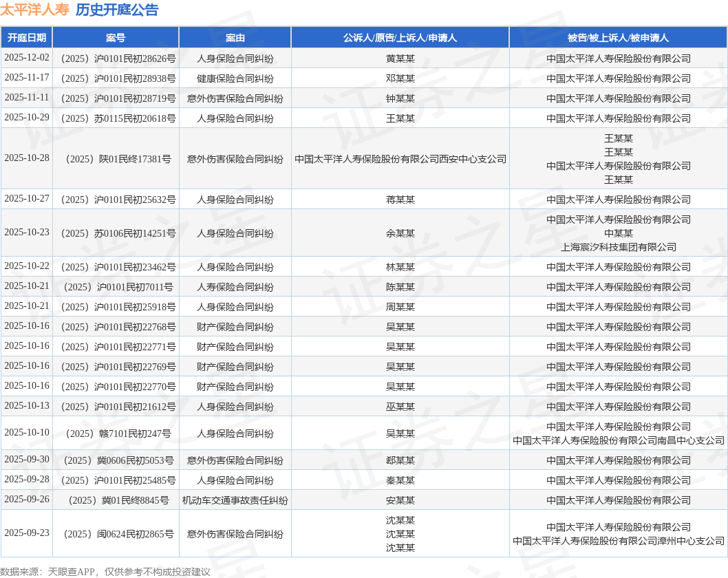Image resolution: width=728 pixels, height=578 pixels.
Task: Click case number 赣7101民初247号
Action: point(118,433)
